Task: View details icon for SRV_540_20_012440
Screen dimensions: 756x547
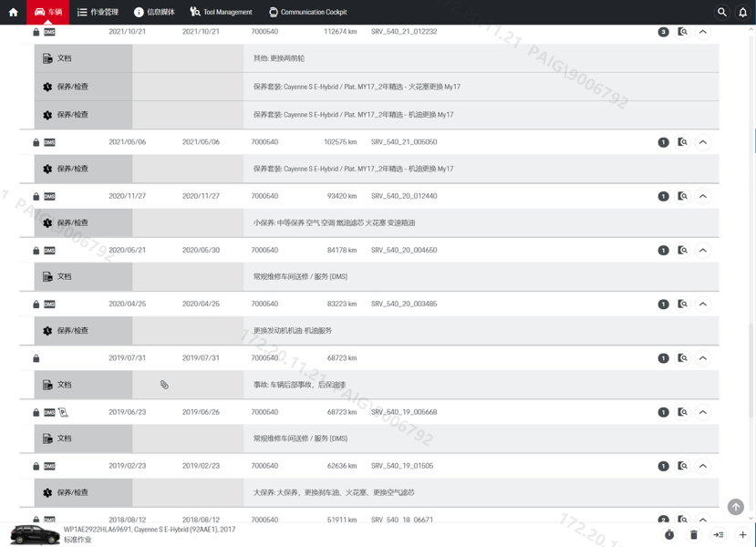Action: click(x=683, y=196)
